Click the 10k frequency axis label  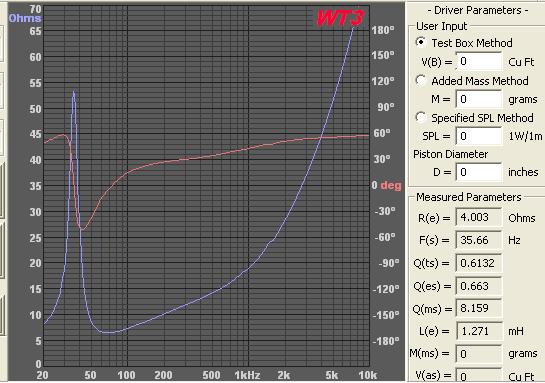[x=368, y=375]
